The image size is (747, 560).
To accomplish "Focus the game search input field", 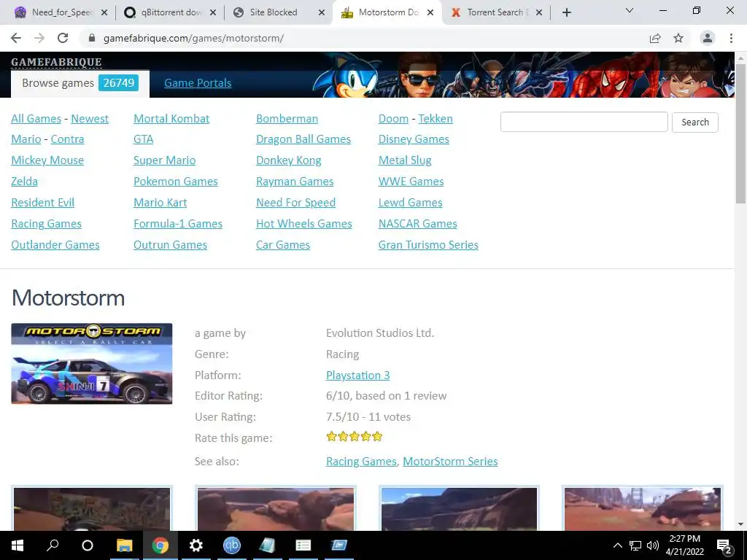I will 584,122.
